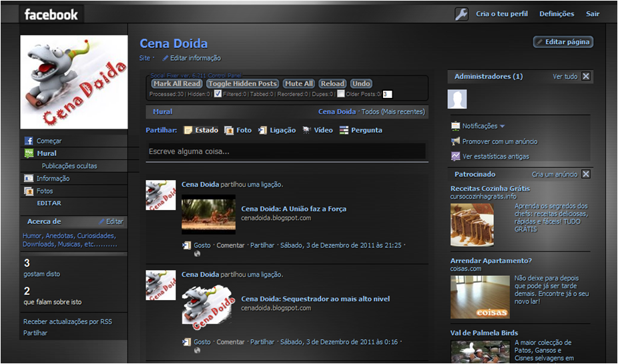Click the Site link under page title
The width and height of the screenshot is (618, 364).
[x=145, y=58]
